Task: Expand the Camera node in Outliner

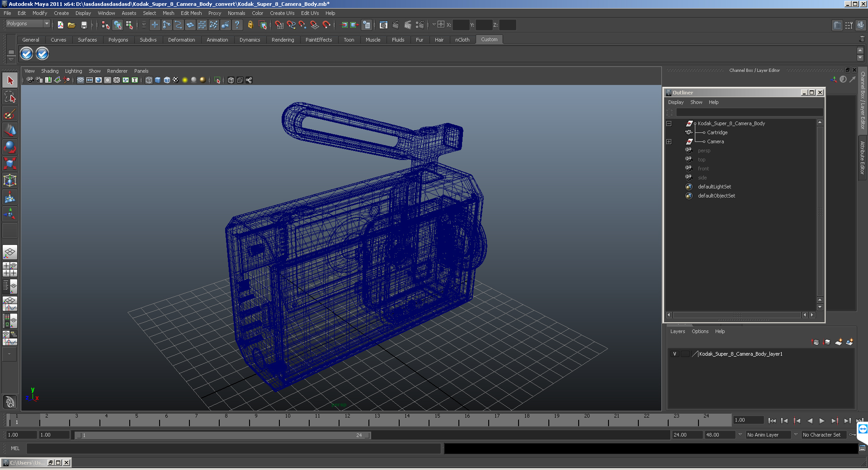Action: coord(669,141)
